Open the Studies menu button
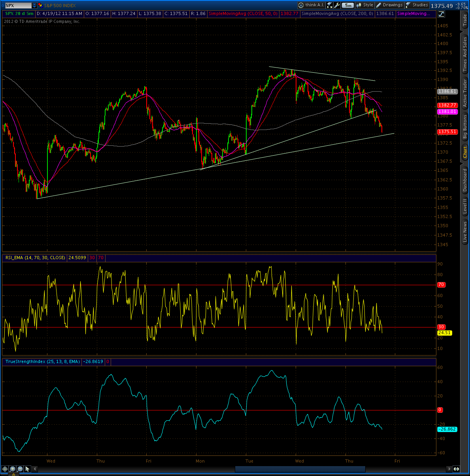The width and height of the screenshot is (470, 476). coord(417,5)
